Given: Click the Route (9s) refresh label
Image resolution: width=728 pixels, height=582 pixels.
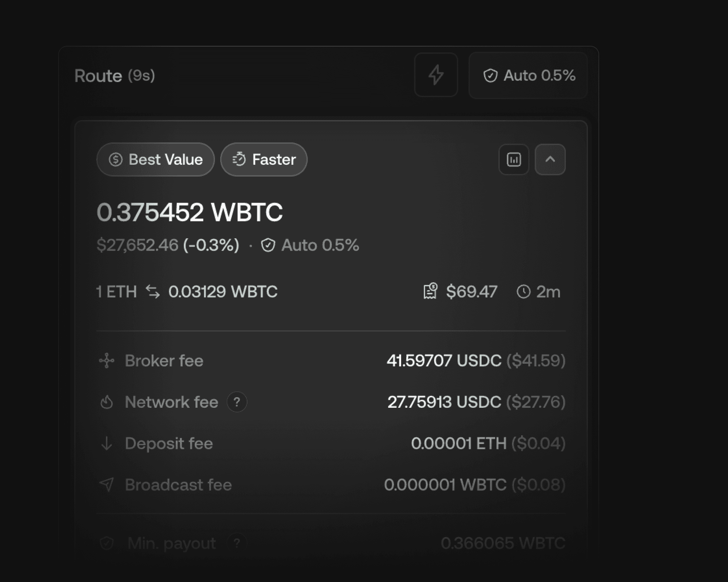Looking at the screenshot, I should pyautogui.click(x=115, y=76).
